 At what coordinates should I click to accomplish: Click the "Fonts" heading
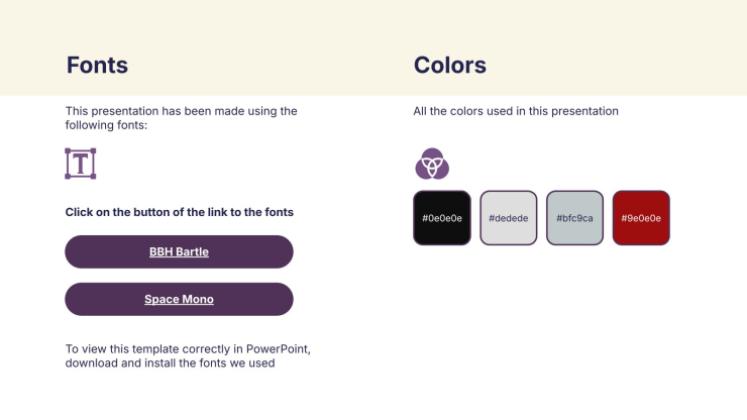click(x=97, y=65)
